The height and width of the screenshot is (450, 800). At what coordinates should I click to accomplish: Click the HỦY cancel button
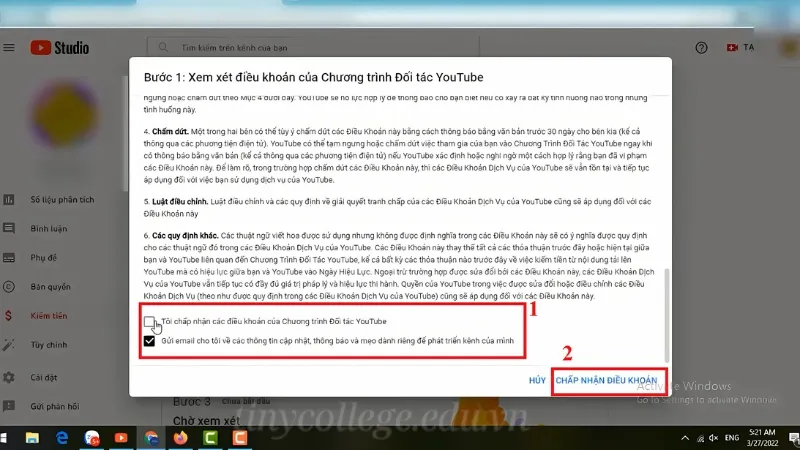[x=537, y=380]
